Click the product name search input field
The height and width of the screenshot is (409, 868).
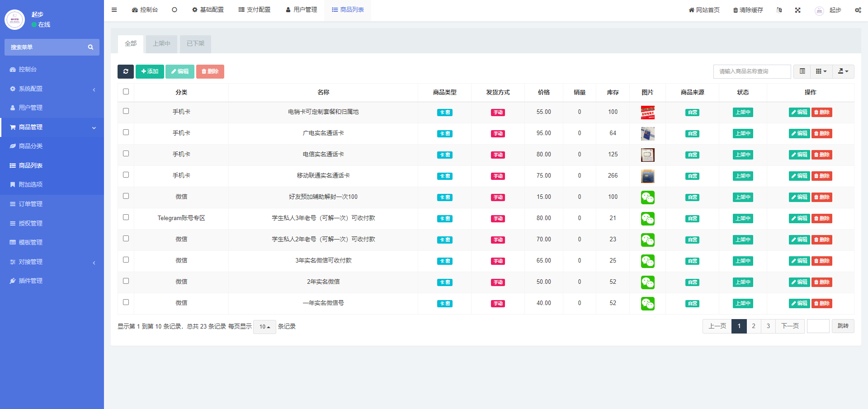[x=752, y=71]
